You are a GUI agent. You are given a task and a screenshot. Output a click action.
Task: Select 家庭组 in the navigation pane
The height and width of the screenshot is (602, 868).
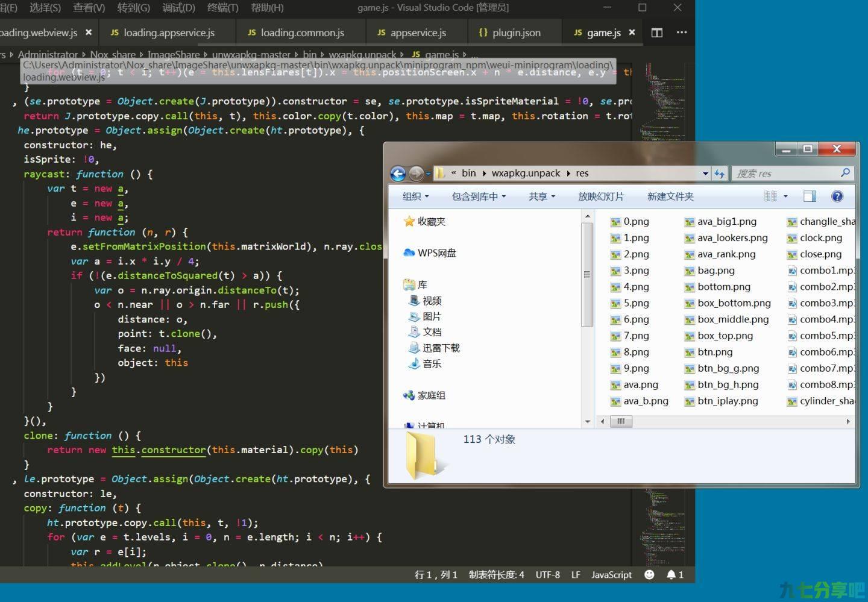click(425, 395)
